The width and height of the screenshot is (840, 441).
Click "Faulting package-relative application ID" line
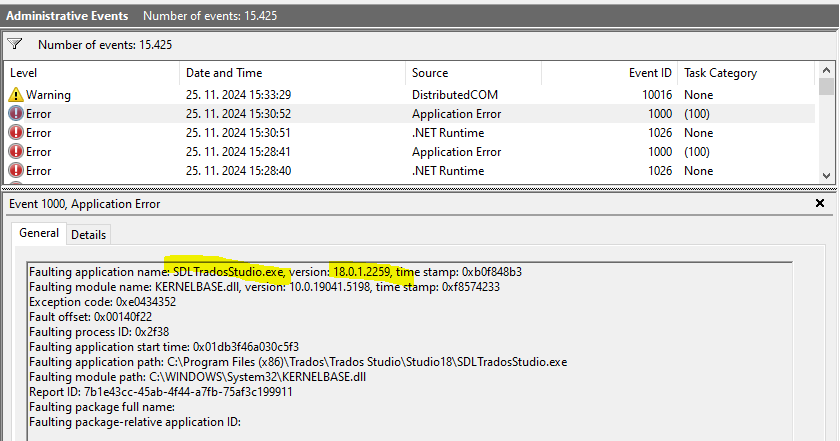pyautogui.click(x=135, y=422)
